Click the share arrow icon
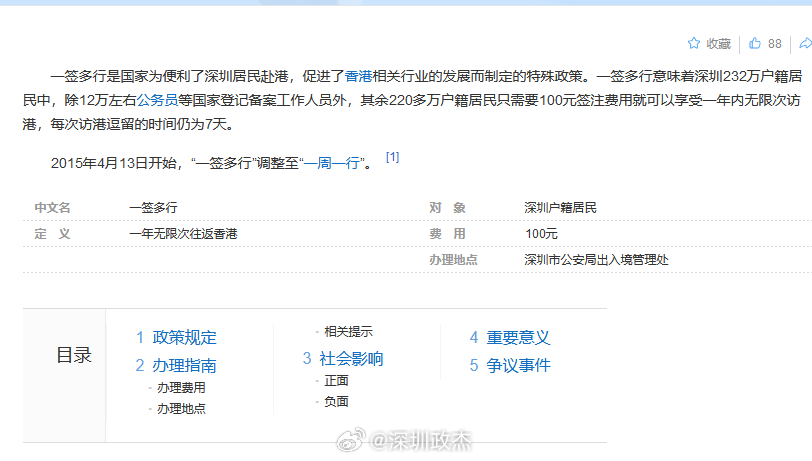Screen dimensions: 812x461 point(805,43)
